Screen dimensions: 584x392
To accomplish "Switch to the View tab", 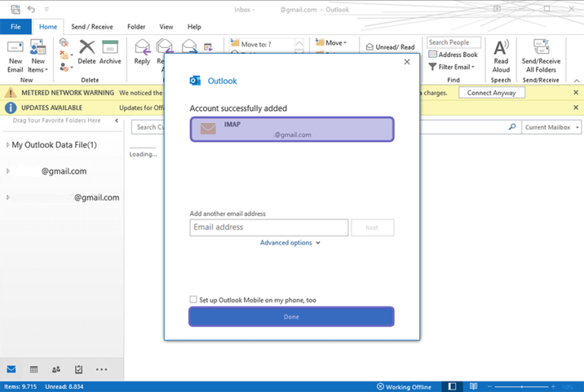I will [x=166, y=27].
